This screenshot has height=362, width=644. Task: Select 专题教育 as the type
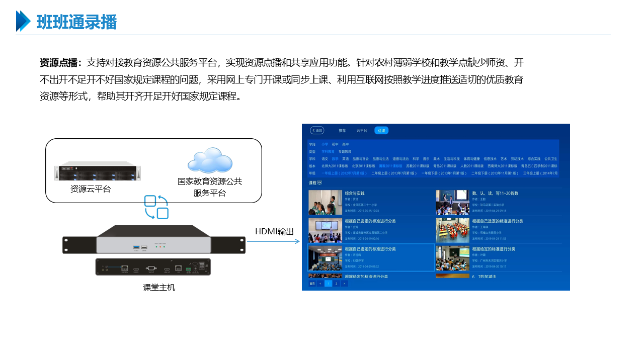[x=345, y=151]
